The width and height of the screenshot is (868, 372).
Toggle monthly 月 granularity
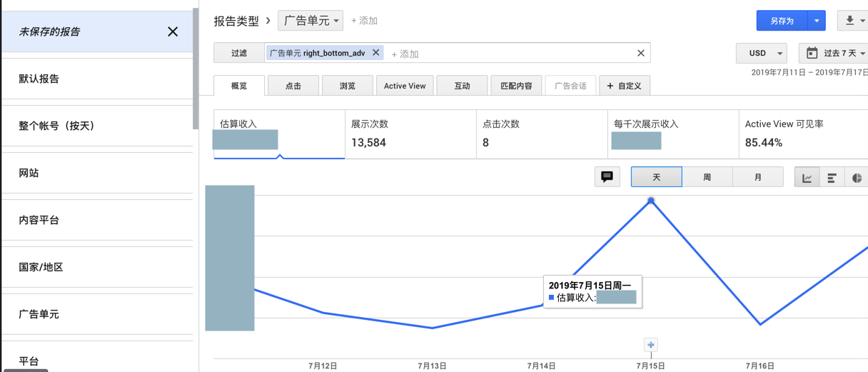758,177
